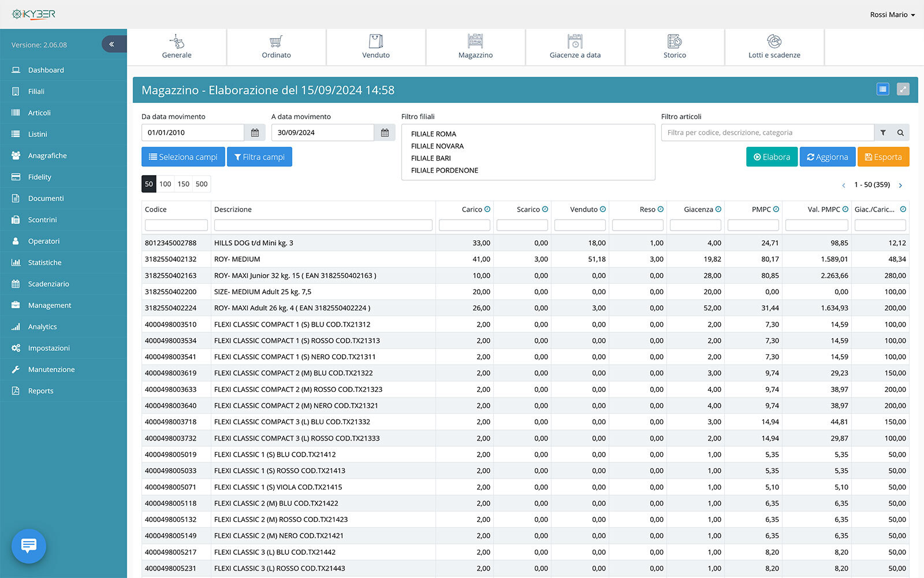Select FILIALE ROMA in branch filter
The image size is (924, 578).
coord(434,134)
